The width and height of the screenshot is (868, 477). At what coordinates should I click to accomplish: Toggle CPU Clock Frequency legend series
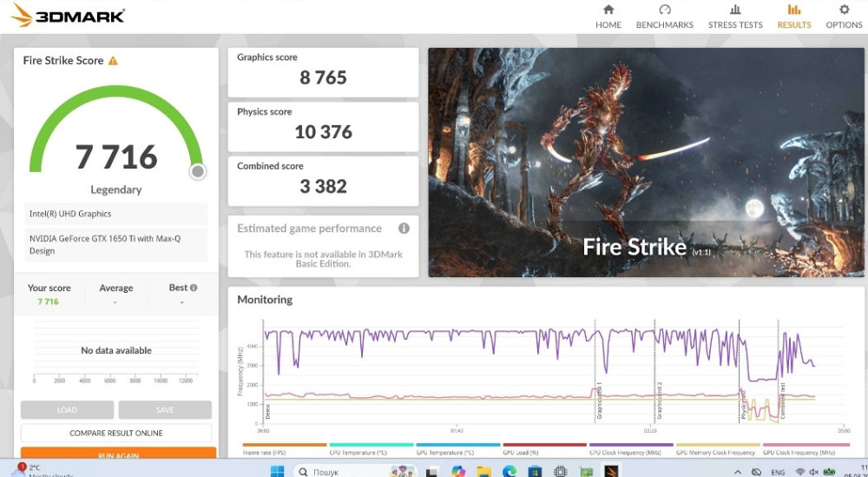631,452
